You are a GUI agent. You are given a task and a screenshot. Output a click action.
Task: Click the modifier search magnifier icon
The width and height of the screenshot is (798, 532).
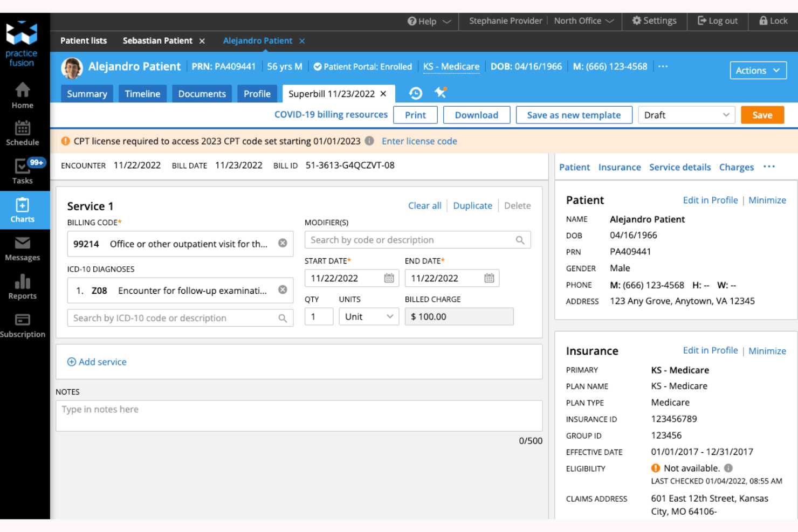point(520,240)
